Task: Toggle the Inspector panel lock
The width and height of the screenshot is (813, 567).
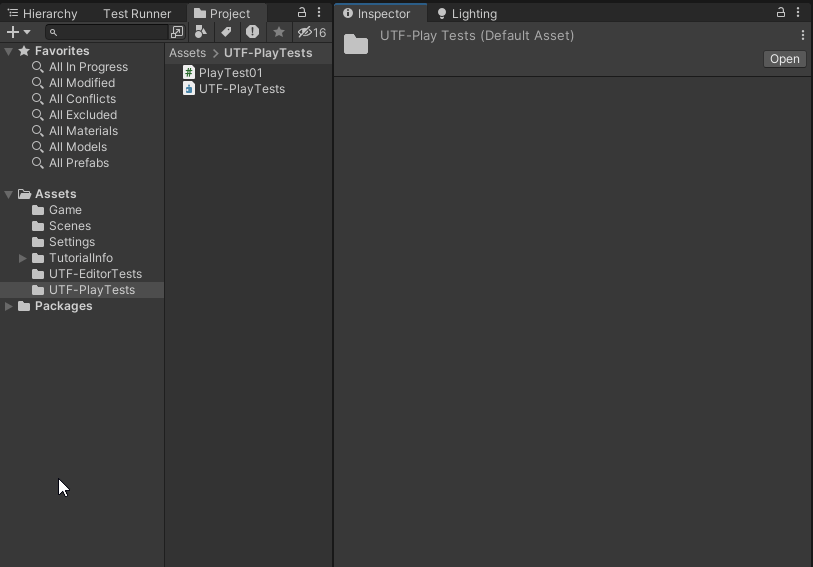Action: [x=780, y=12]
